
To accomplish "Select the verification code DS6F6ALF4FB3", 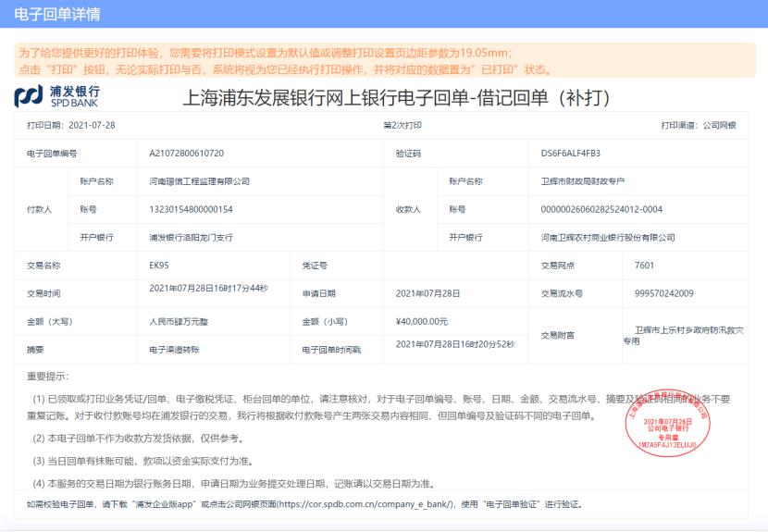I will click(x=571, y=154).
